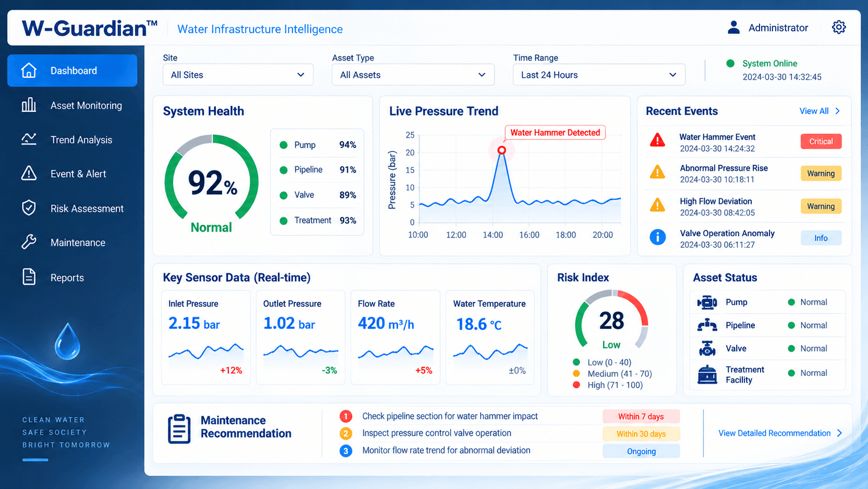Image resolution: width=868 pixels, height=489 pixels.
Task: Go to Dashboard in the sidebar
Action: point(72,70)
